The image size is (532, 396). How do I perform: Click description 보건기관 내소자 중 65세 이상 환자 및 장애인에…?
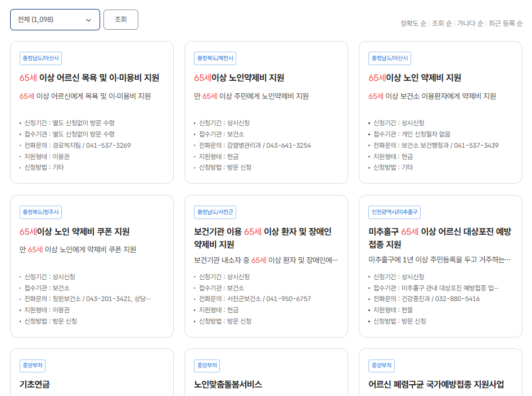coord(266,260)
